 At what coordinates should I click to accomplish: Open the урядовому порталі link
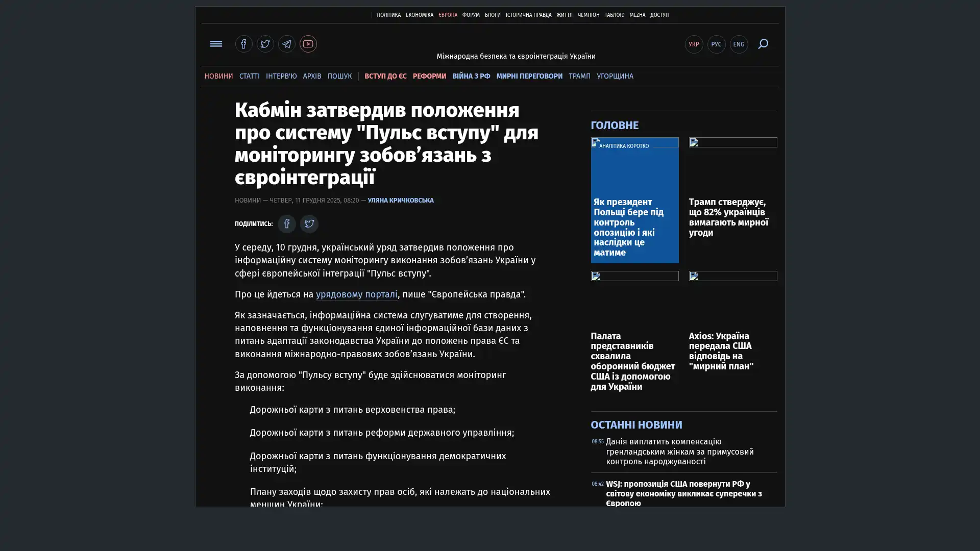[356, 294]
